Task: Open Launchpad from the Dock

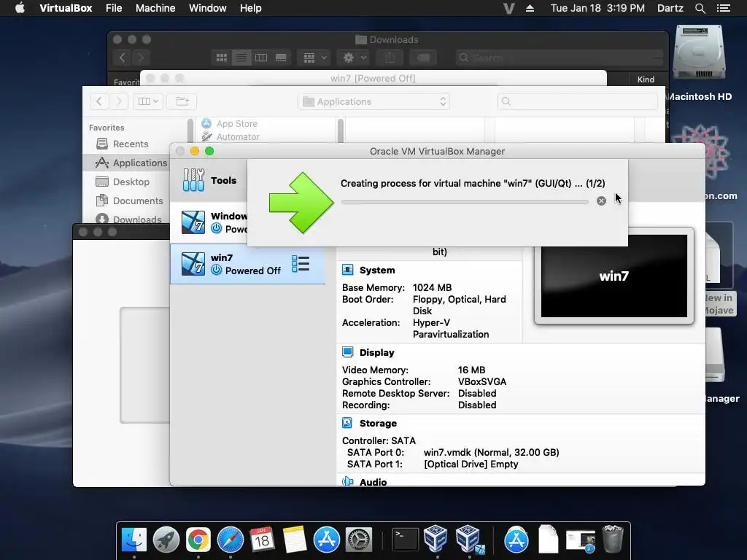Action: (166, 540)
